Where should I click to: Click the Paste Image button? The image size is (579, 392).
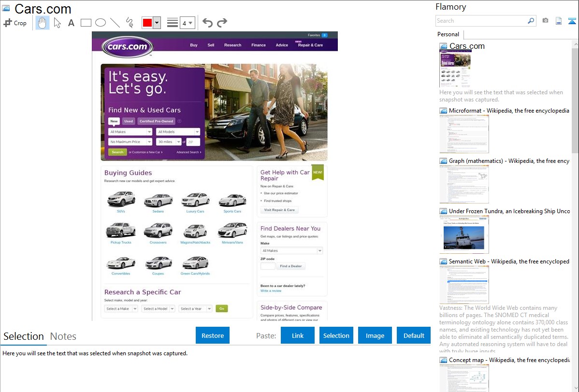tap(375, 335)
